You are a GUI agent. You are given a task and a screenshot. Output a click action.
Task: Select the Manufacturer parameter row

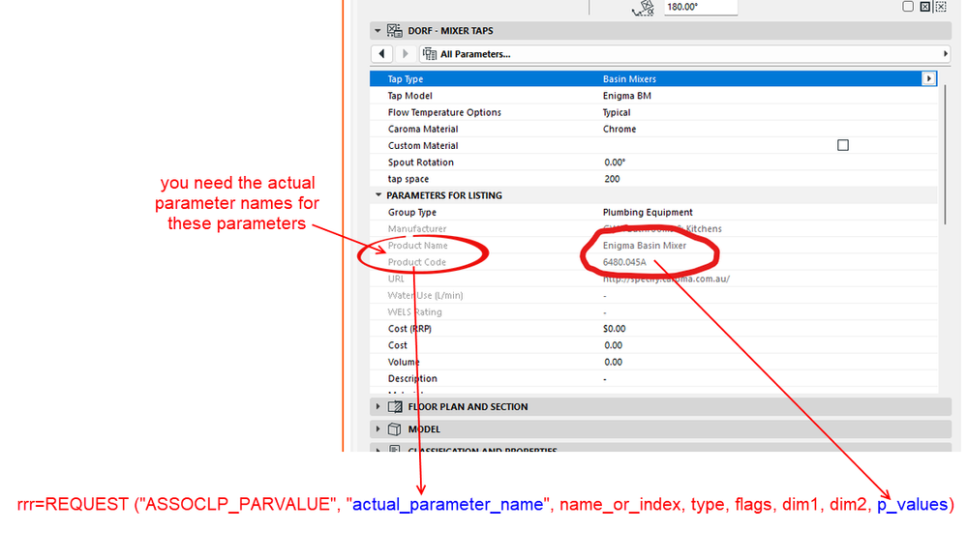653,228
